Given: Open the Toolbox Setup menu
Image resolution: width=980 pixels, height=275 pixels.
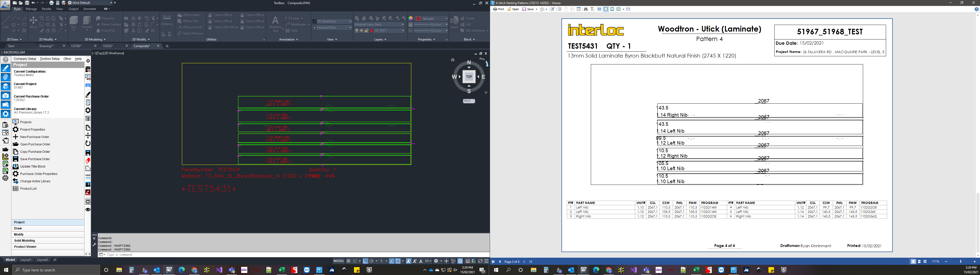Looking at the screenshot, I should tap(50, 59).
